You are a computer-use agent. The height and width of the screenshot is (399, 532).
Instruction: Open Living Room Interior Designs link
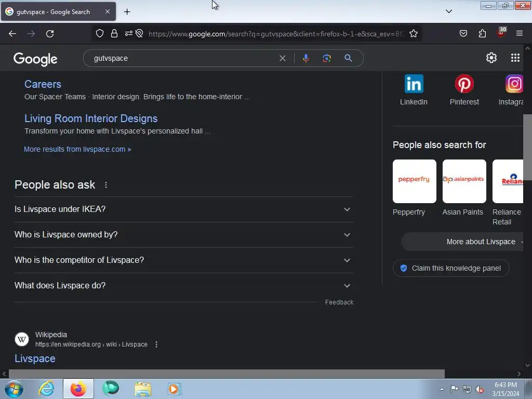coord(91,118)
